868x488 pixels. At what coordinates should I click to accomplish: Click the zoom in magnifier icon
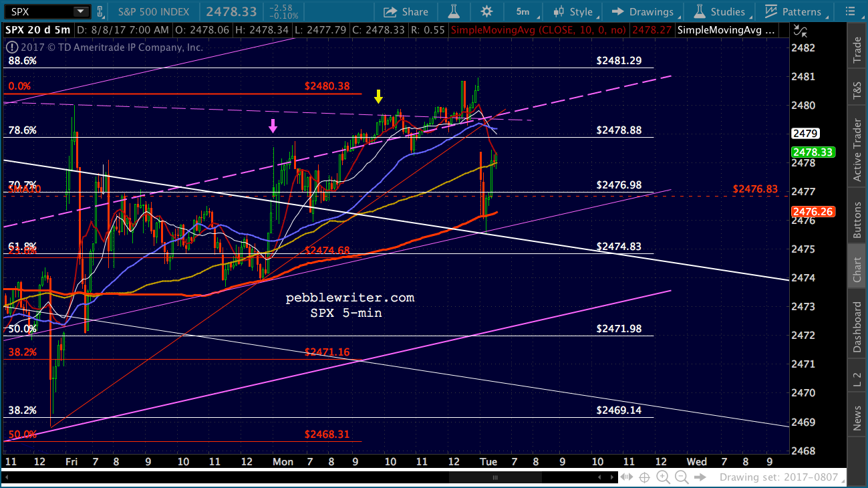tap(663, 477)
